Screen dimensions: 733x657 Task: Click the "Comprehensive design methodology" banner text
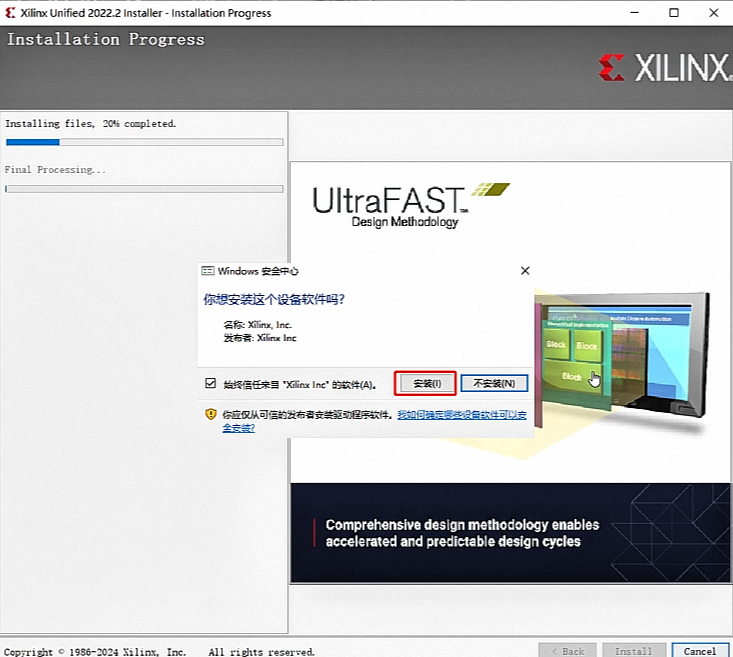click(x=462, y=533)
